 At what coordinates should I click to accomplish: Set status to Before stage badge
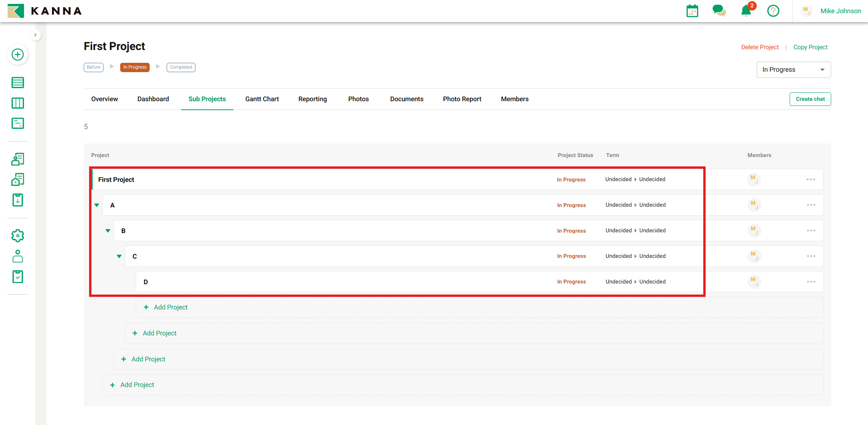(93, 67)
